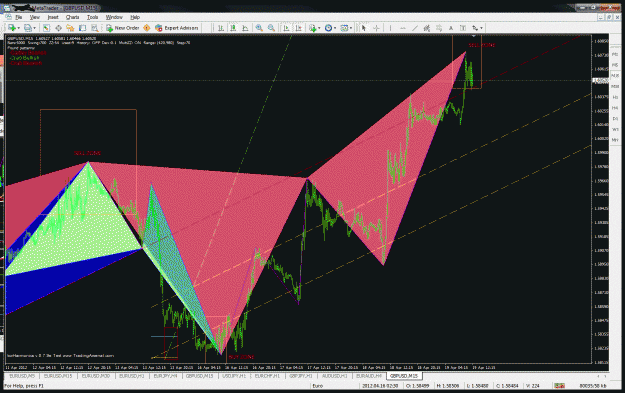The width and height of the screenshot is (625, 393).
Task: Select the standard cursor arrow tool
Action: tap(364, 28)
